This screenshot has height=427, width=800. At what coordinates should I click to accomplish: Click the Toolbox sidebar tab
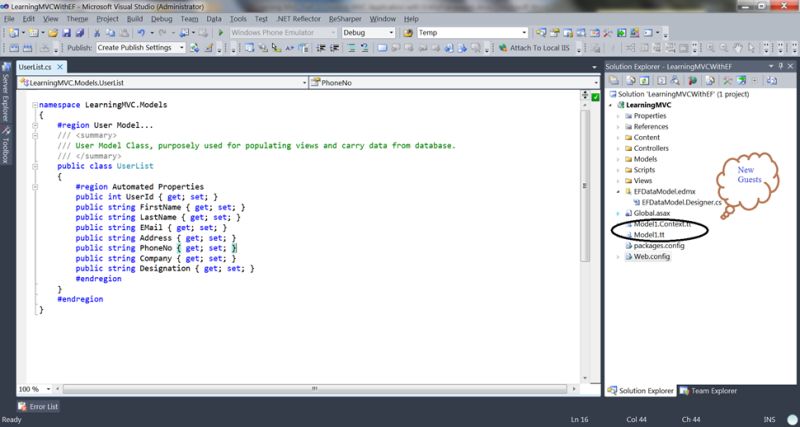[x=6, y=146]
